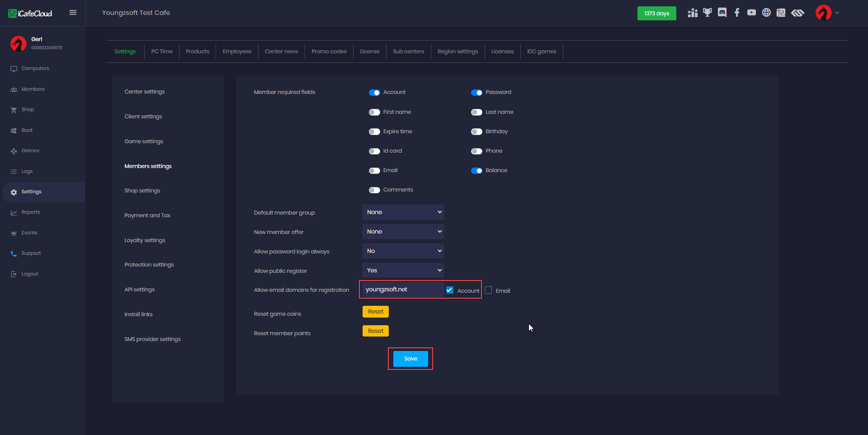
Task: Open the Shop settings section
Action: click(x=142, y=191)
